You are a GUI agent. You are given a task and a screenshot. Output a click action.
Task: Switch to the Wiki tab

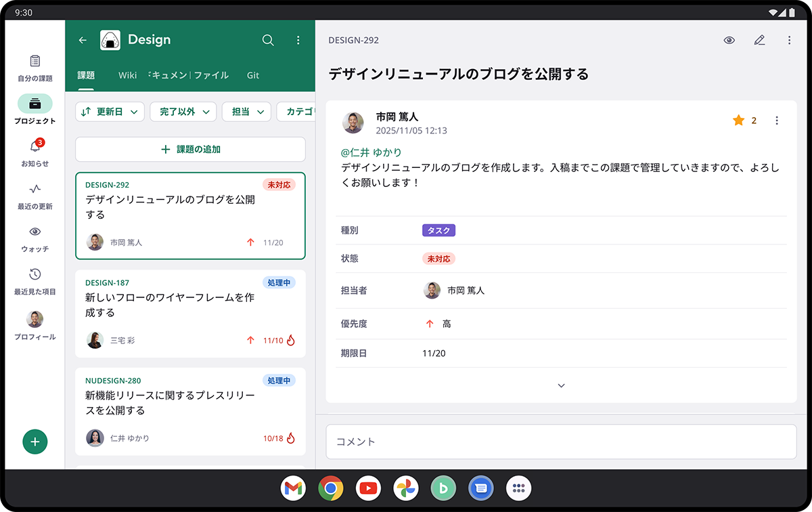tap(127, 75)
